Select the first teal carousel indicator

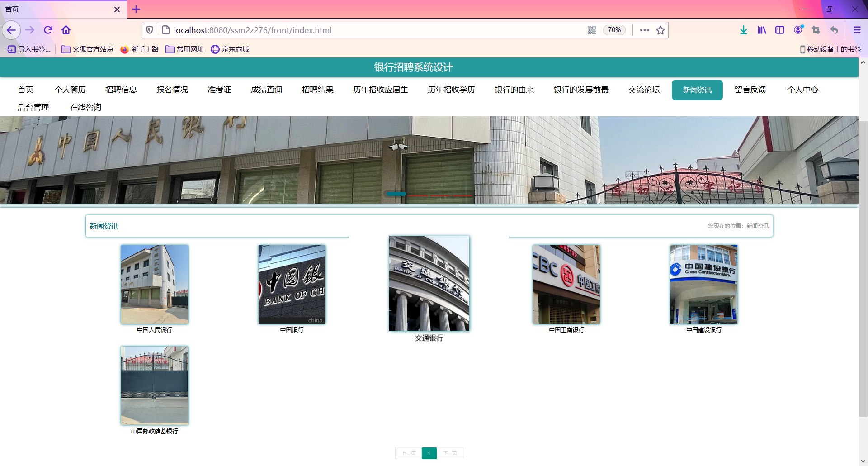point(396,194)
